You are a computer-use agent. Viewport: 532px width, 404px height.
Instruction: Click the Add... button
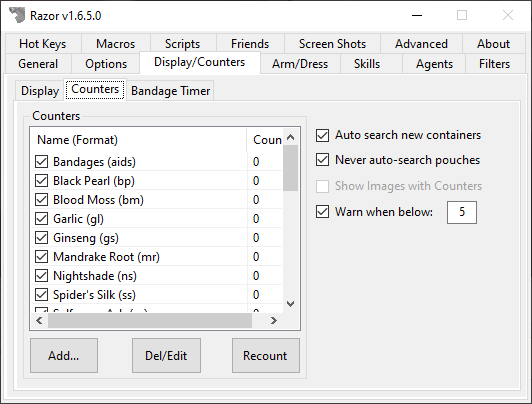(64, 355)
